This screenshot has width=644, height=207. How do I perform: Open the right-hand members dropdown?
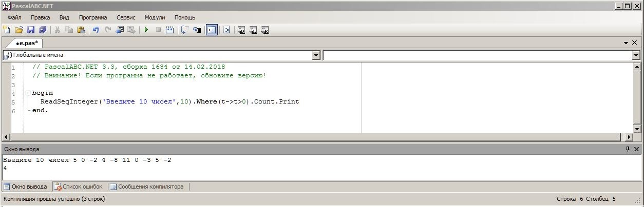click(x=636, y=55)
